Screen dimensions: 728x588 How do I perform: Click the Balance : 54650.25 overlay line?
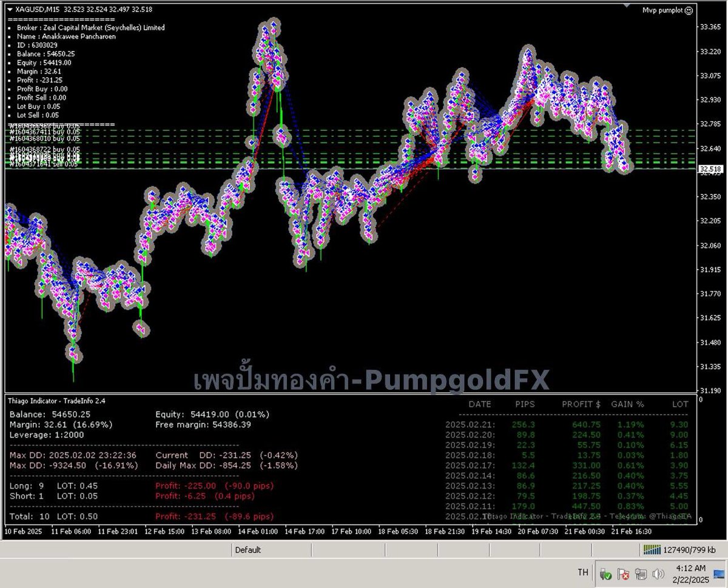pyautogui.click(x=45, y=54)
